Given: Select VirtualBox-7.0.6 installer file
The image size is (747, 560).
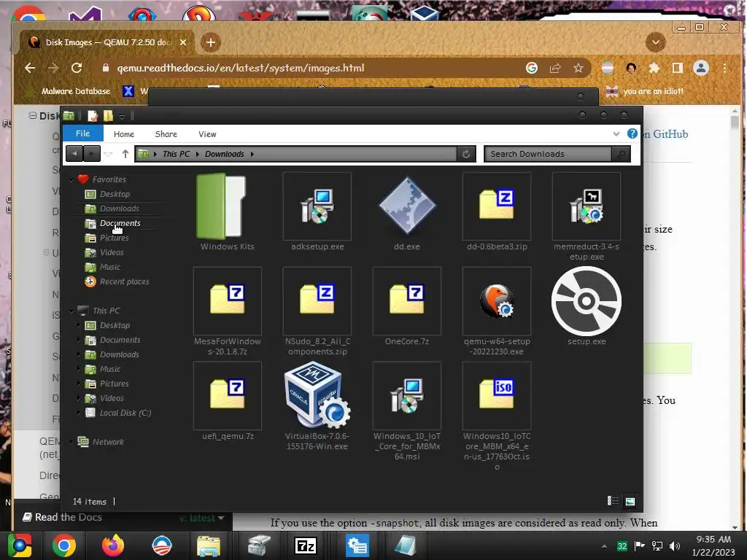Looking at the screenshot, I should point(317,406).
